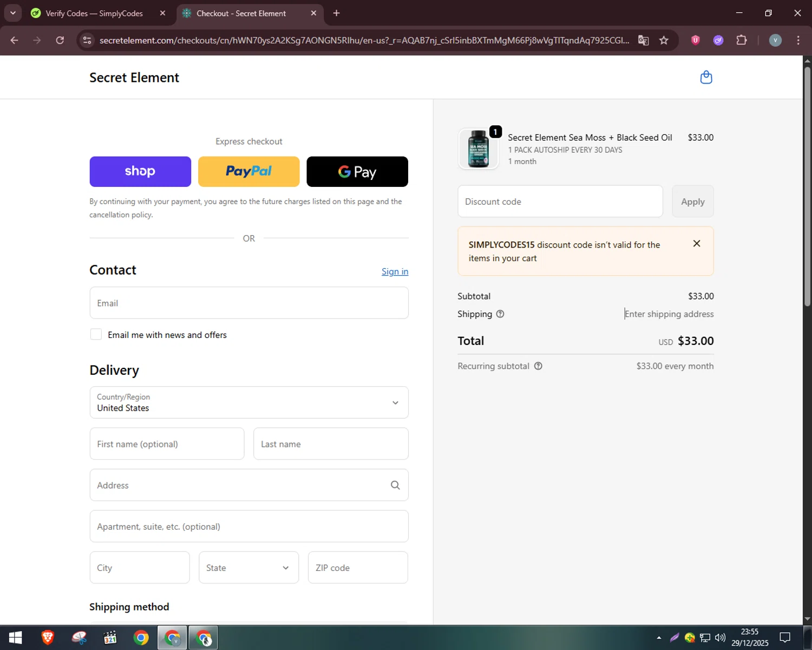
Task: Click the Recurring subtotal info icon
Action: [x=538, y=366]
